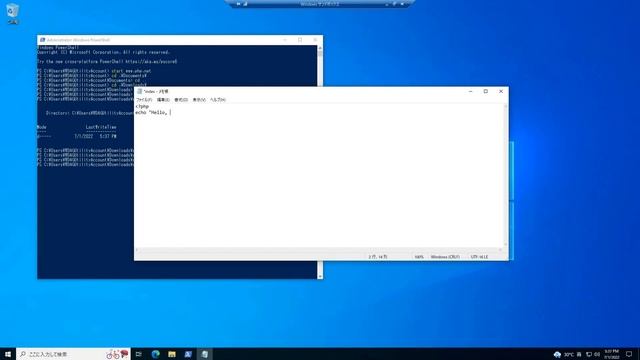Open Task View from the taskbar
Image resolution: width=640 pixels, height=360 pixels.
pyautogui.click(x=139, y=354)
